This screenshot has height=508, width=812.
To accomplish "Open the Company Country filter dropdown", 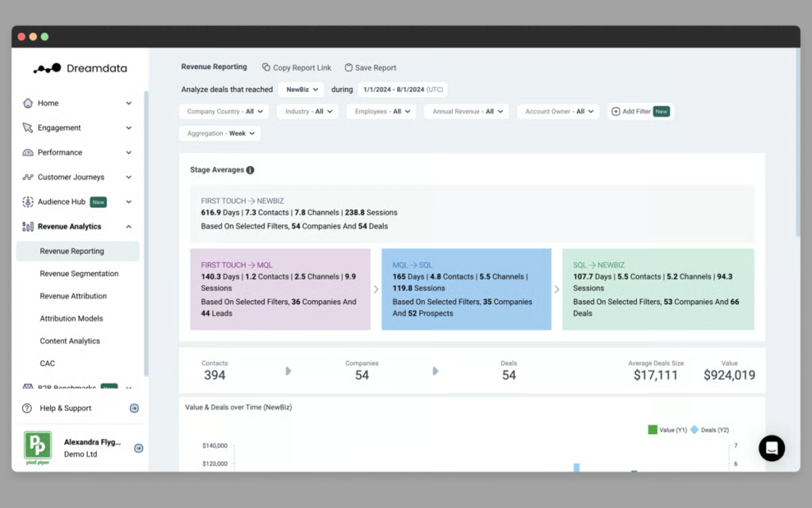I will click(x=224, y=111).
